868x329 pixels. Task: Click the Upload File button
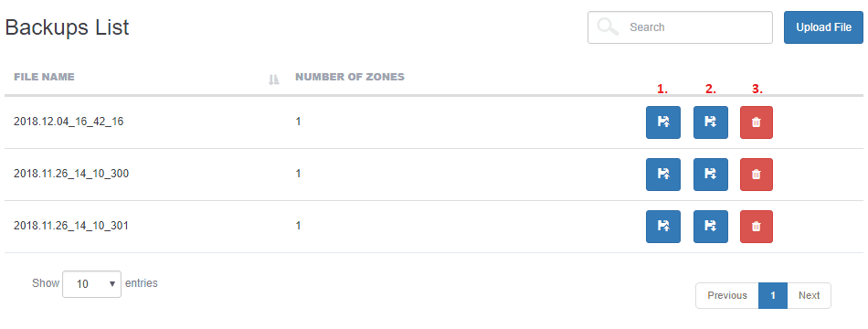tap(823, 27)
